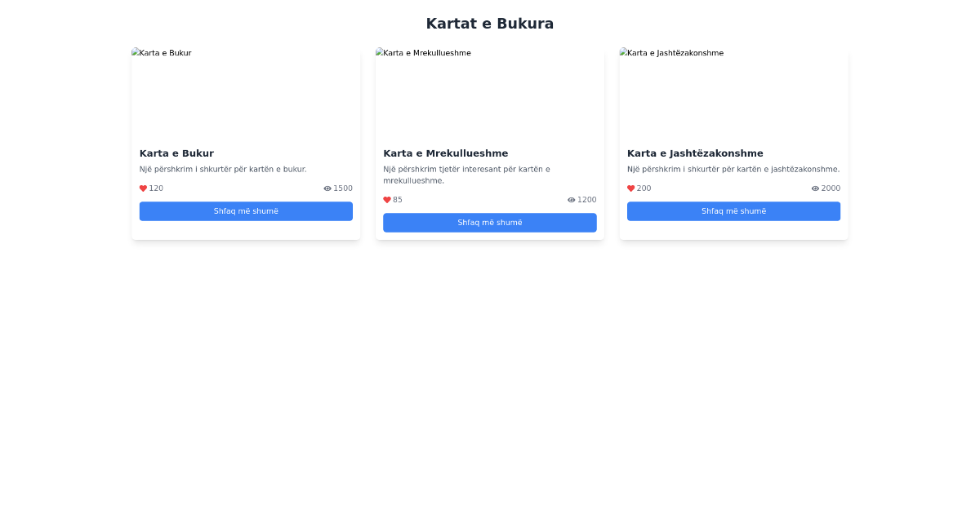Image resolution: width=980 pixels, height=514 pixels.
Task: Click the heart icon on Karta e Bukur
Action: [x=142, y=188]
